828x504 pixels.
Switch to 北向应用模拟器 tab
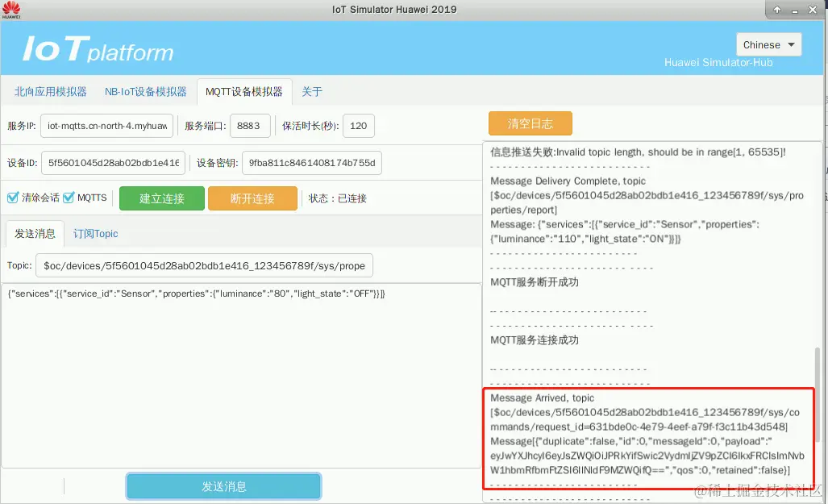51,91
